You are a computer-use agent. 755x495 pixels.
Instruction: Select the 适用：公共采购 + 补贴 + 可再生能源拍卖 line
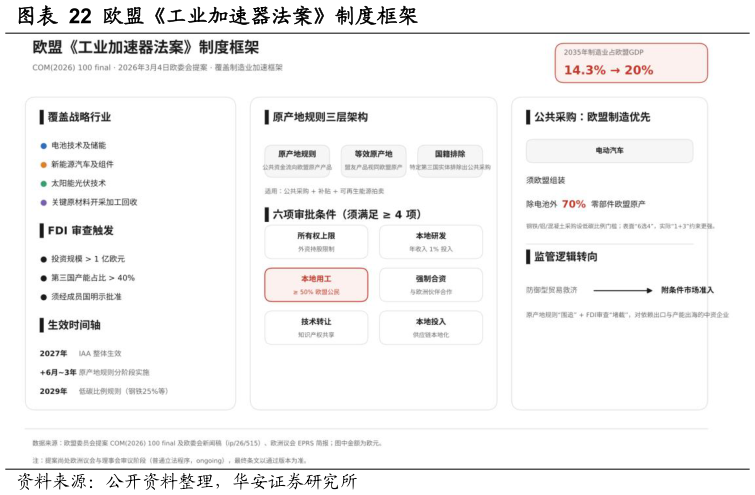(x=324, y=191)
